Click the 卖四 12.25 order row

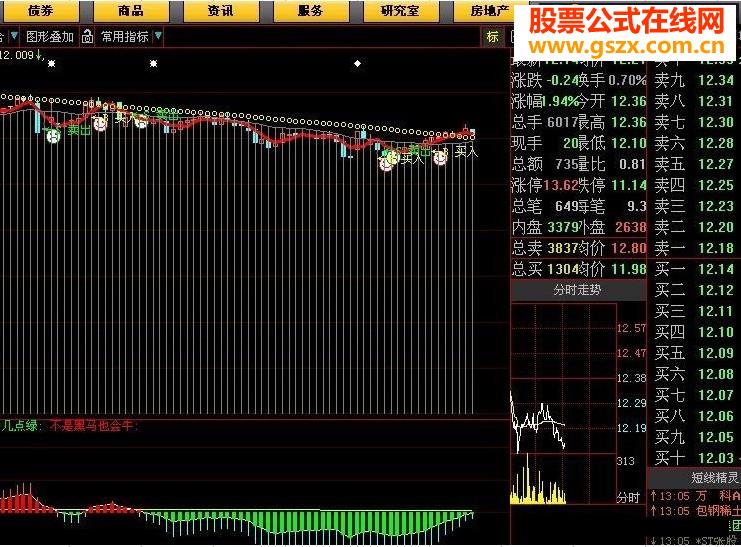694,185
